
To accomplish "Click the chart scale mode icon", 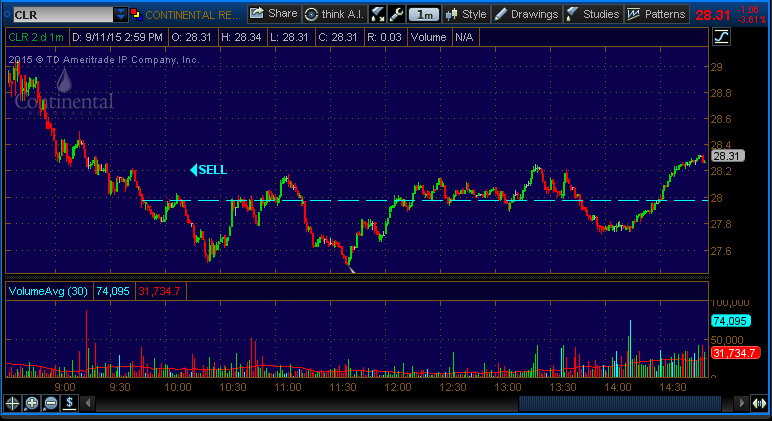I will pyautogui.click(x=722, y=37).
